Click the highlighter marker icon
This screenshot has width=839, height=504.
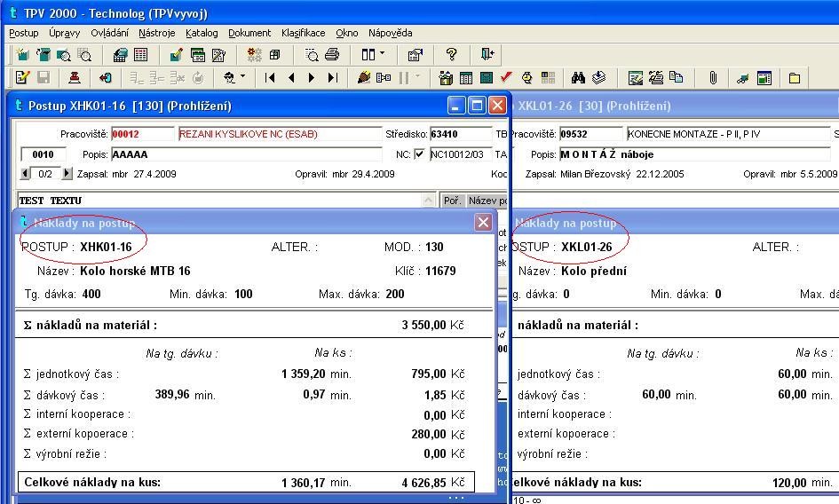[364, 77]
